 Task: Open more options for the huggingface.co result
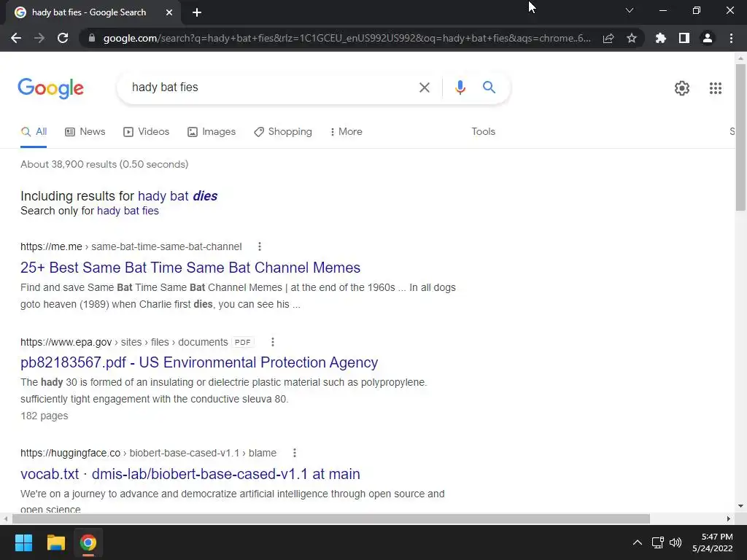pyautogui.click(x=295, y=453)
